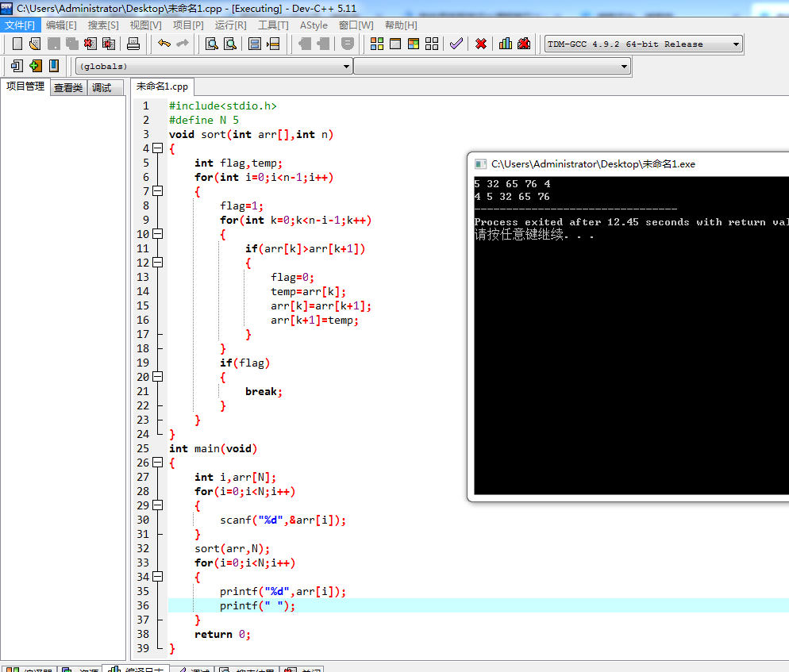Click the Delete Profiling Information icon
The image size is (789, 672).
(524, 44)
